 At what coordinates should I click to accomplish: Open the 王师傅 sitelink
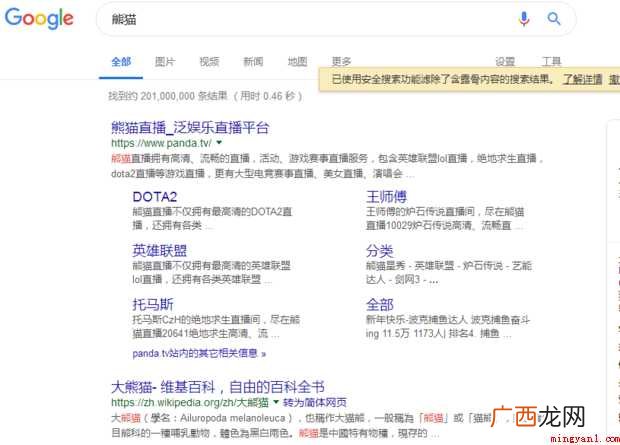(x=386, y=197)
